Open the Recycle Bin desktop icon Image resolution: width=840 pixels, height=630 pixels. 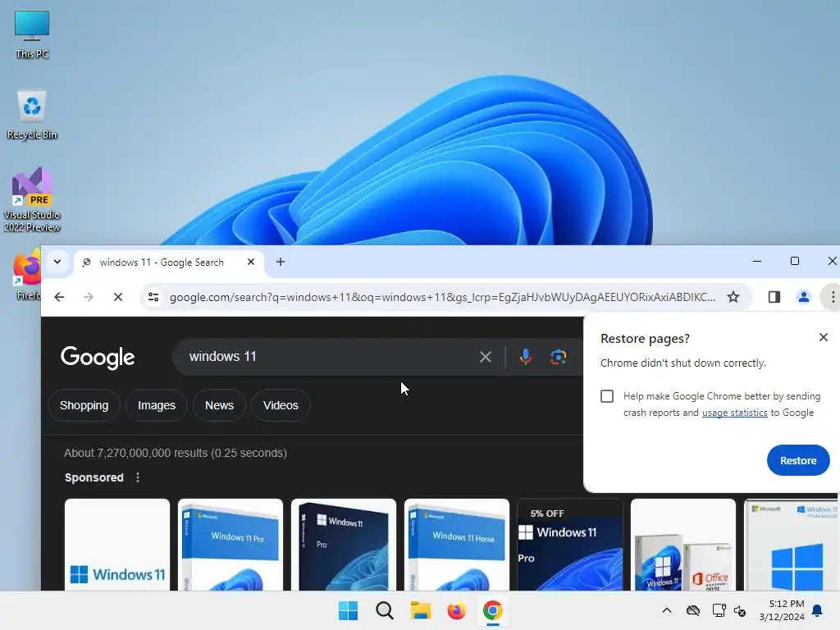pyautogui.click(x=32, y=115)
